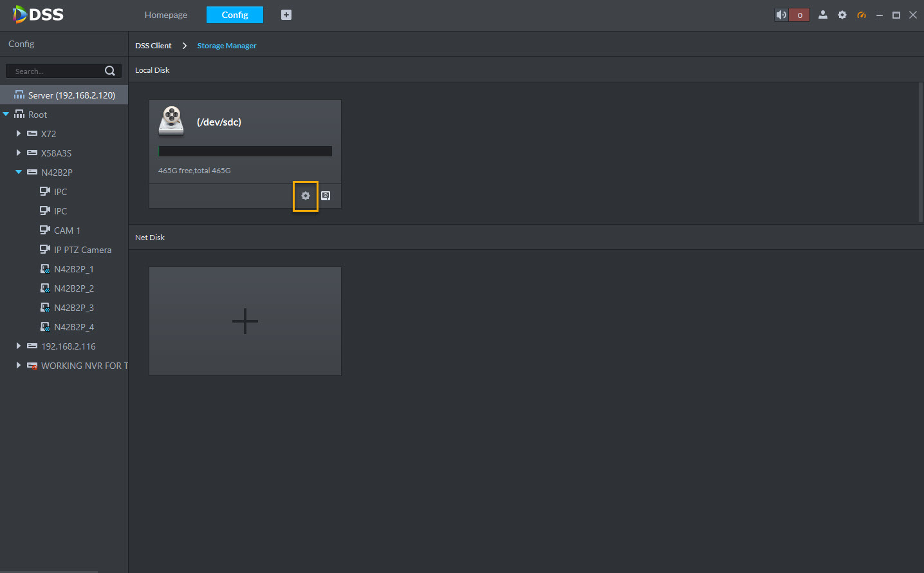Click the Storage Manager breadcrumb link
This screenshot has height=573, width=924.
point(226,46)
